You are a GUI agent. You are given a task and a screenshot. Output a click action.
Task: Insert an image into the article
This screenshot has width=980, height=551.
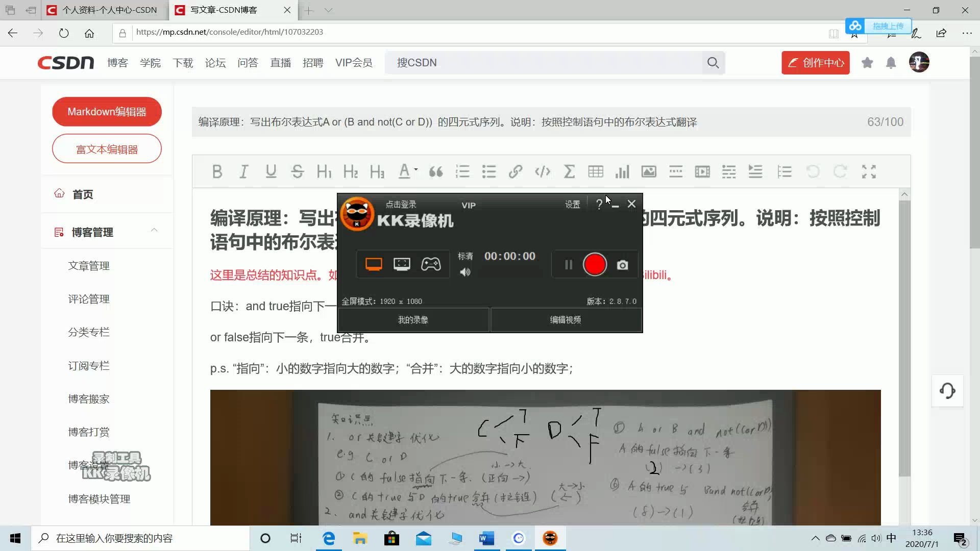coord(649,171)
